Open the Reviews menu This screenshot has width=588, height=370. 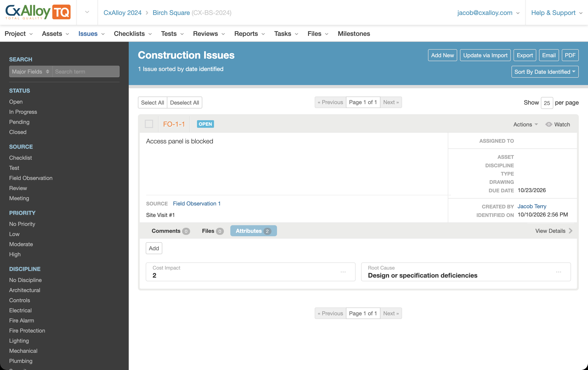209,33
